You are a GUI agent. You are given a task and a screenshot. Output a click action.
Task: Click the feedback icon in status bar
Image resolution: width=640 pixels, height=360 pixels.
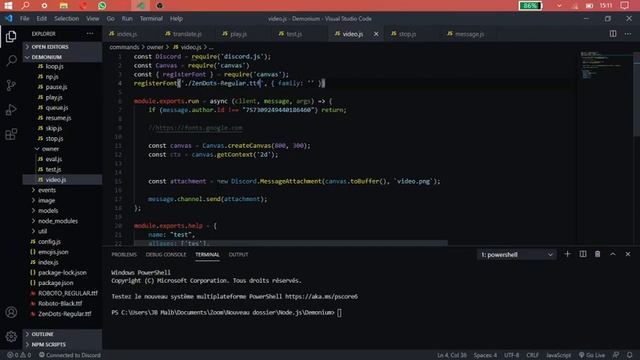616,355
